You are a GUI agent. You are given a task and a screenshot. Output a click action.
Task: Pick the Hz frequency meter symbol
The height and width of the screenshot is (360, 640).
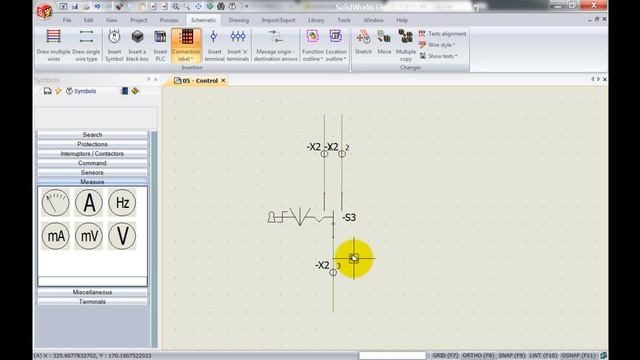[122, 203]
